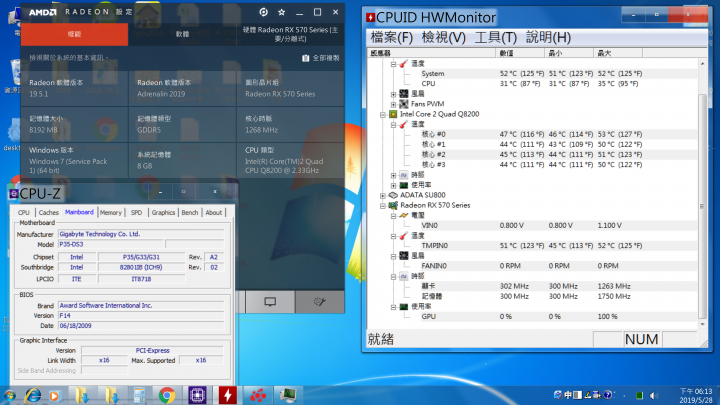Click the scroll down arrow in HWMonitor

(x=702, y=324)
